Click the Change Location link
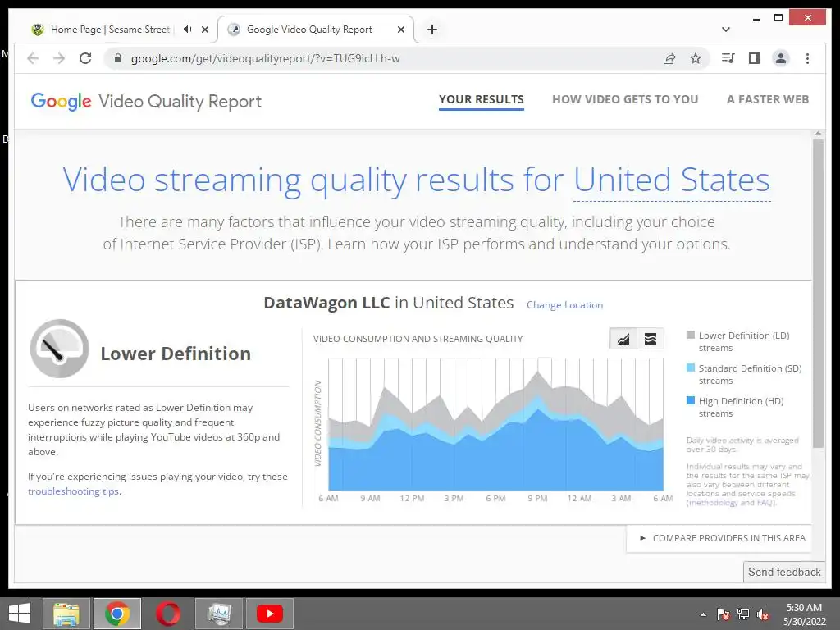This screenshot has width=840, height=630. (564, 305)
